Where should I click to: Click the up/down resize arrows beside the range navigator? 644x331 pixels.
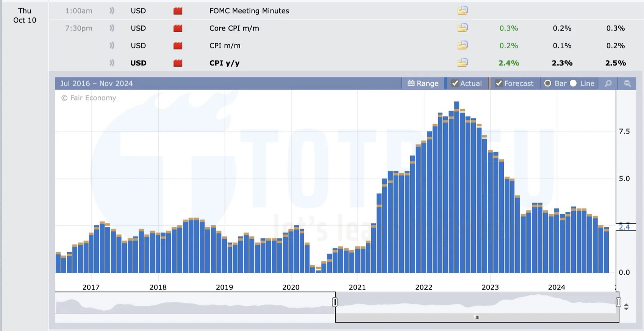pyautogui.click(x=626, y=307)
